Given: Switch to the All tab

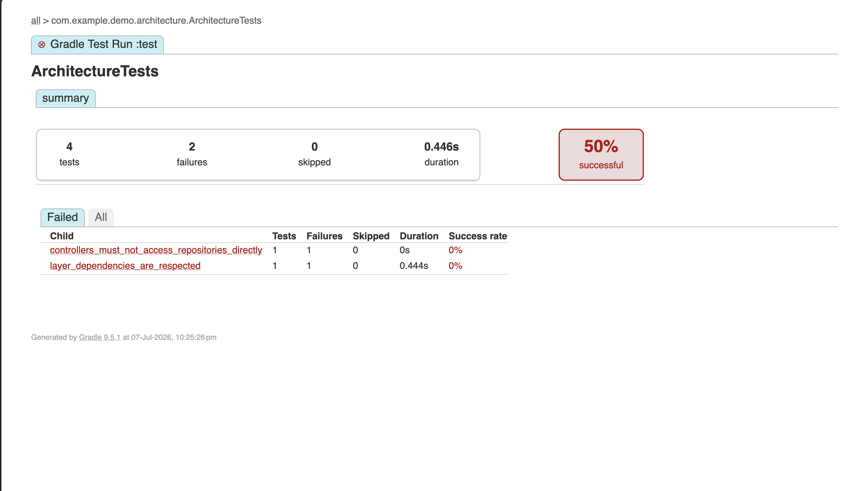Looking at the screenshot, I should click(101, 217).
